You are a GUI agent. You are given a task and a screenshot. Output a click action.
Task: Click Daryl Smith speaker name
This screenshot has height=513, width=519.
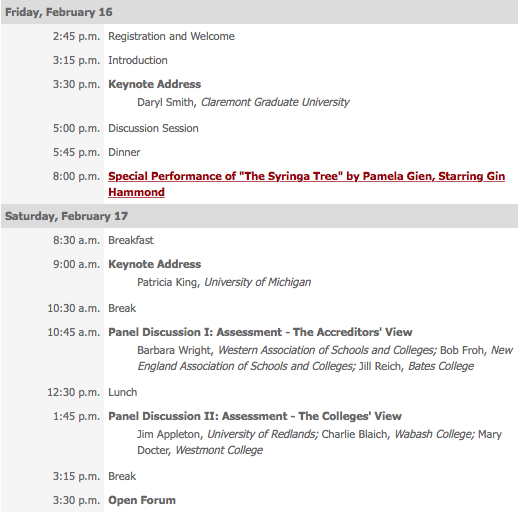165,102
